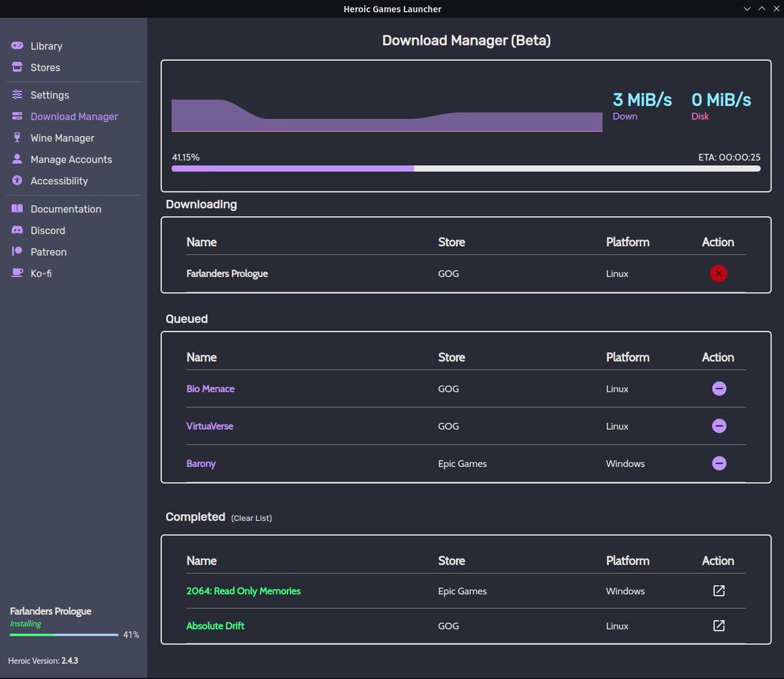Viewport: 784px width, 679px height.
Task: Click the Library gamepad icon
Action: (17, 46)
